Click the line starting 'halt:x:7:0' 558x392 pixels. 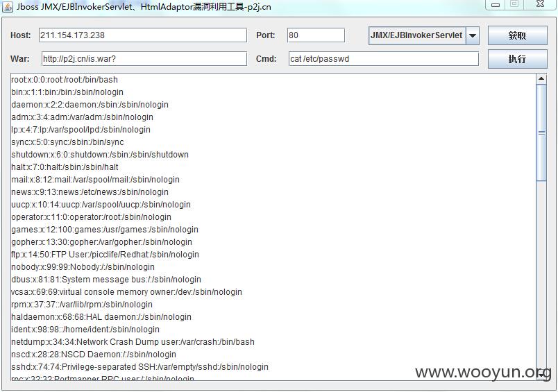point(65,167)
